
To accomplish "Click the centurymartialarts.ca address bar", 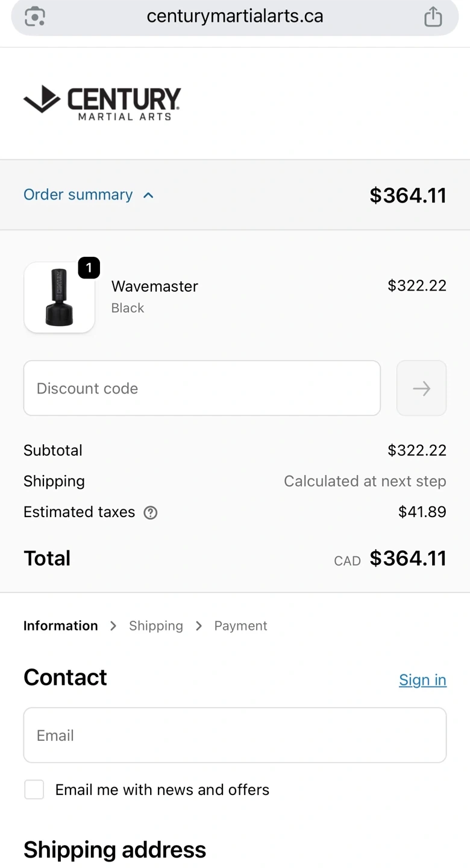I will point(235,16).
